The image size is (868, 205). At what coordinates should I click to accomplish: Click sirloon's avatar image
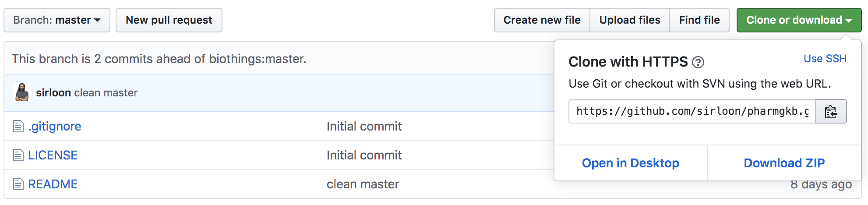[22, 92]
